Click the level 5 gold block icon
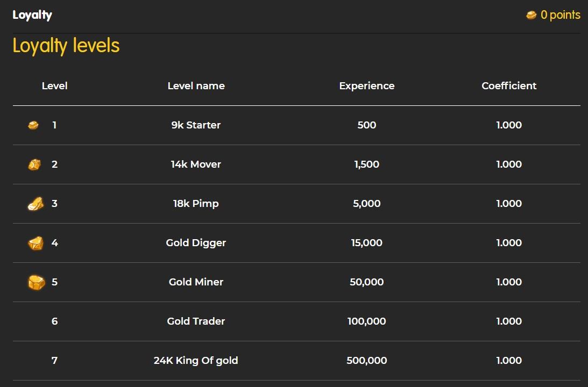The height and width of the screenshot is (387, 588). (36, 282)
